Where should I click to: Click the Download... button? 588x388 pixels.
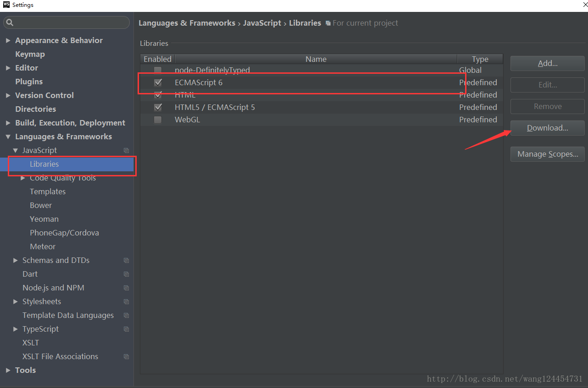point(548,128)
